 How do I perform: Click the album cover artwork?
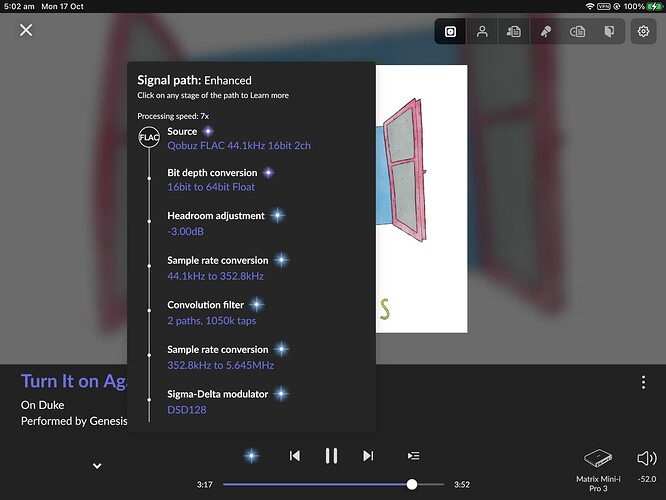pyautogui.click(x=421, y=199)
